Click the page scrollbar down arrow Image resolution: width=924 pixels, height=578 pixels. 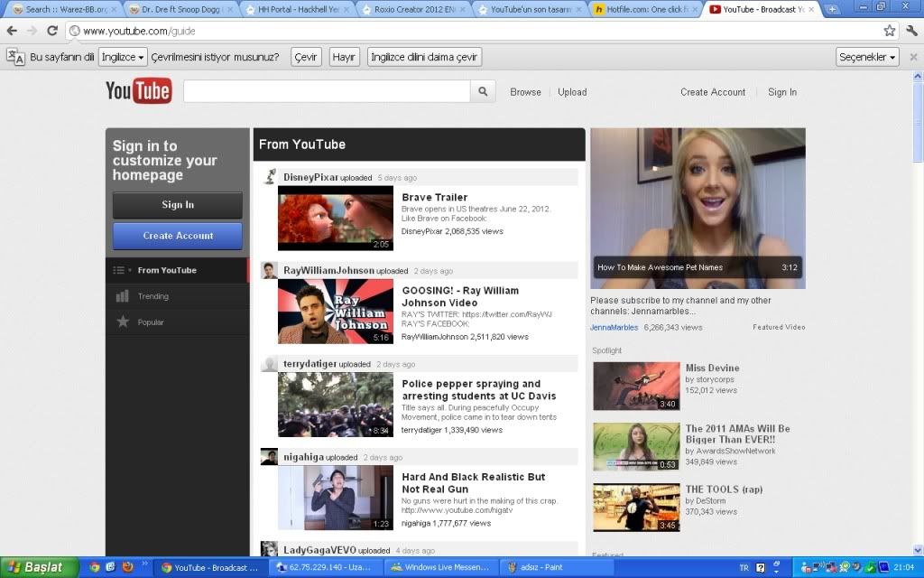click(x=918, y=550)
